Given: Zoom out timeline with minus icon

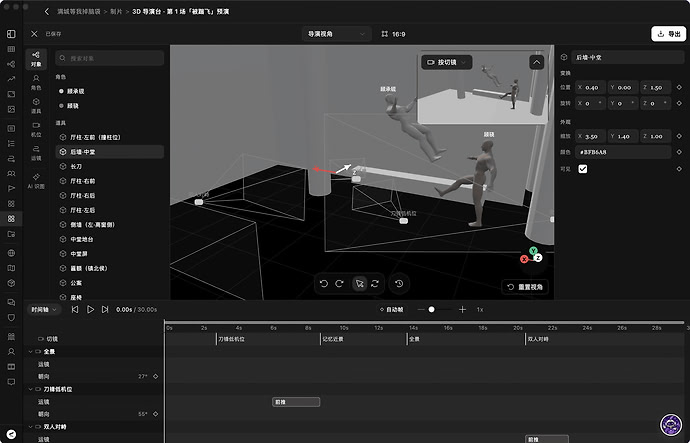Looking at the screenshot, I should click(421, 310).
